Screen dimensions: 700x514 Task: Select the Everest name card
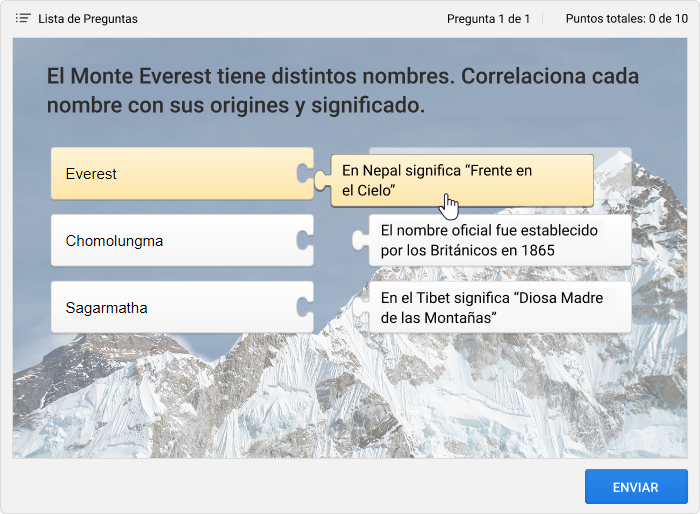175,174
